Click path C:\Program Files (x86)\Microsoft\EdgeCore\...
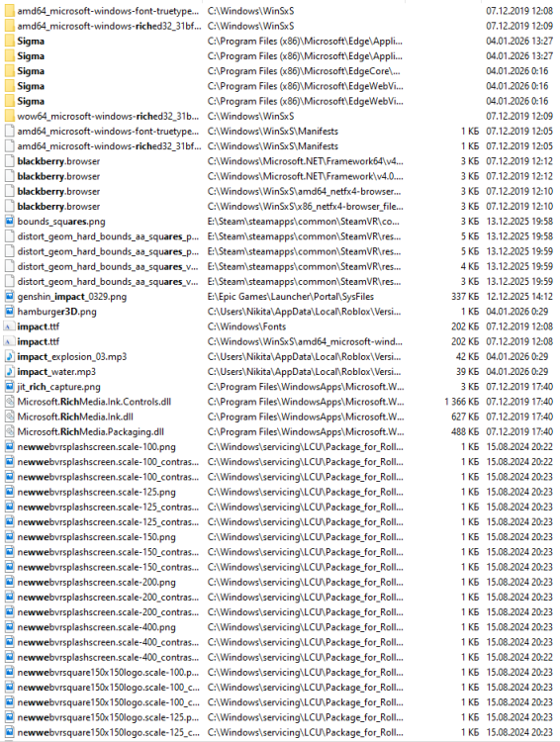Image resolution: width=560 pixels, height=742 pixels. [304, 71]
